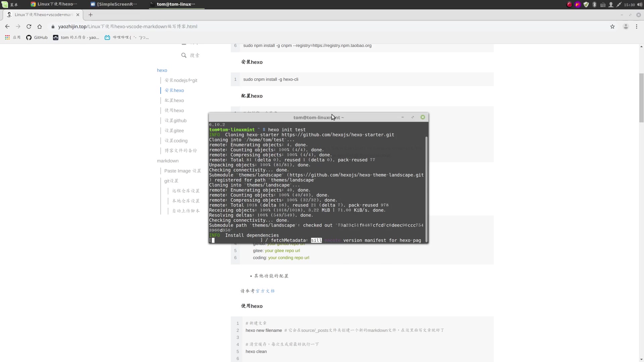Open Chrome's three-dot menu

point(637,26)
